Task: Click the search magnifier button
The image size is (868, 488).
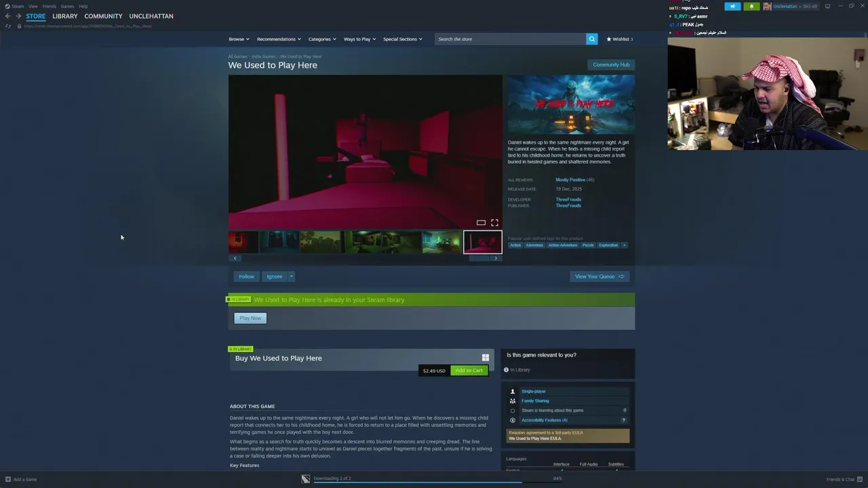Action: pyautogui.click(x=592, y=39)
